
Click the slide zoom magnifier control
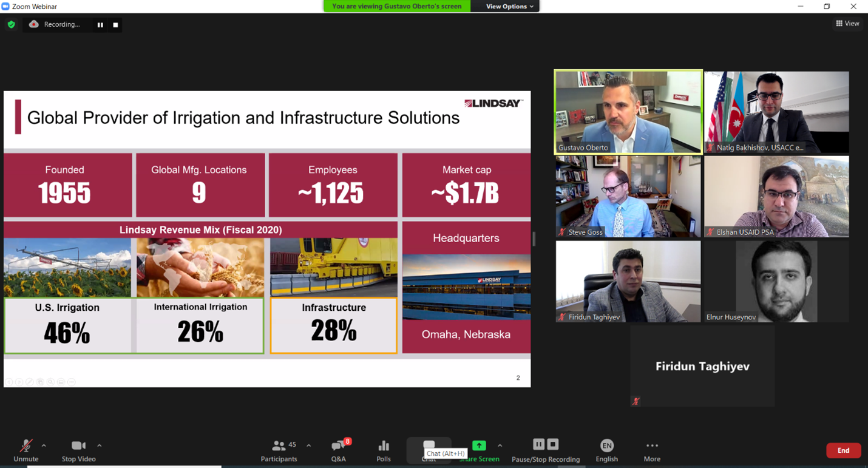50,382
